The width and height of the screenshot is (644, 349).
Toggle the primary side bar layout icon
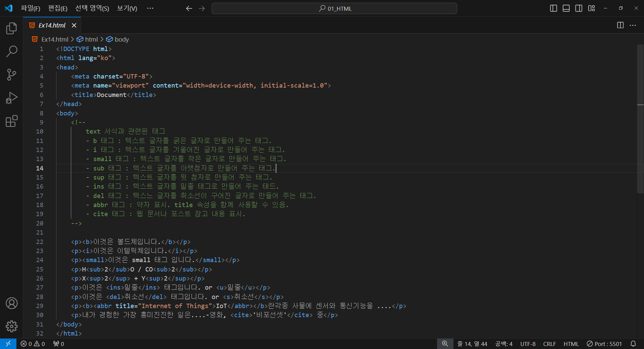[553, 8]
